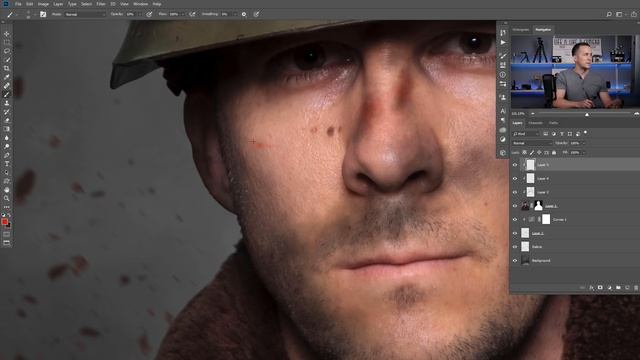Select the Gradient tool
The height and width of the screenshot is (360, 640).
tap(7, 129)
